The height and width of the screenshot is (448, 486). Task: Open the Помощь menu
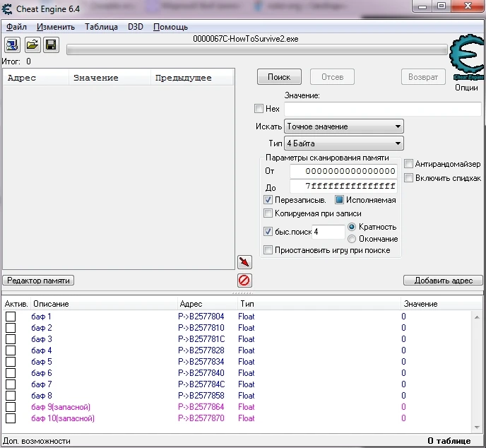[x=170, y=27]
